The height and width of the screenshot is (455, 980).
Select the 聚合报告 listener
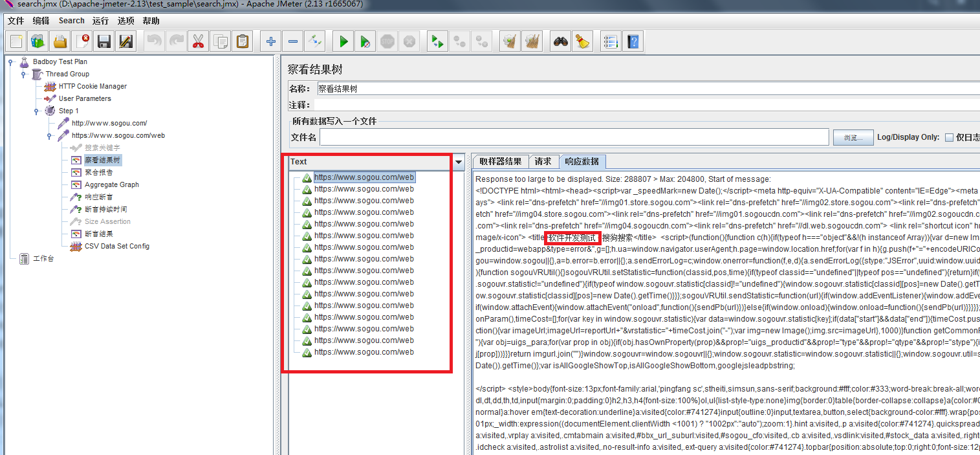[99, 173]
